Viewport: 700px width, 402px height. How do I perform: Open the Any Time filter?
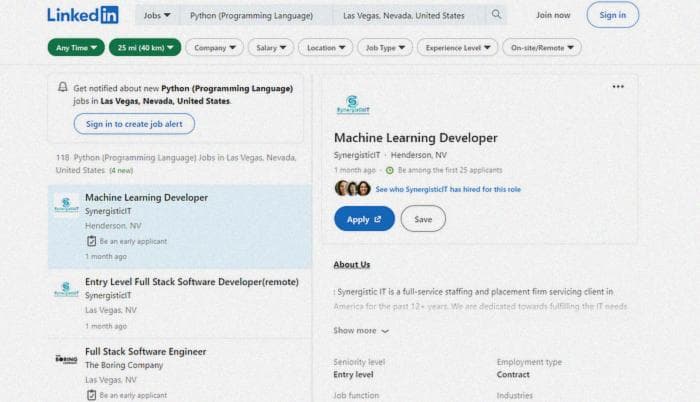click(76, 47)
